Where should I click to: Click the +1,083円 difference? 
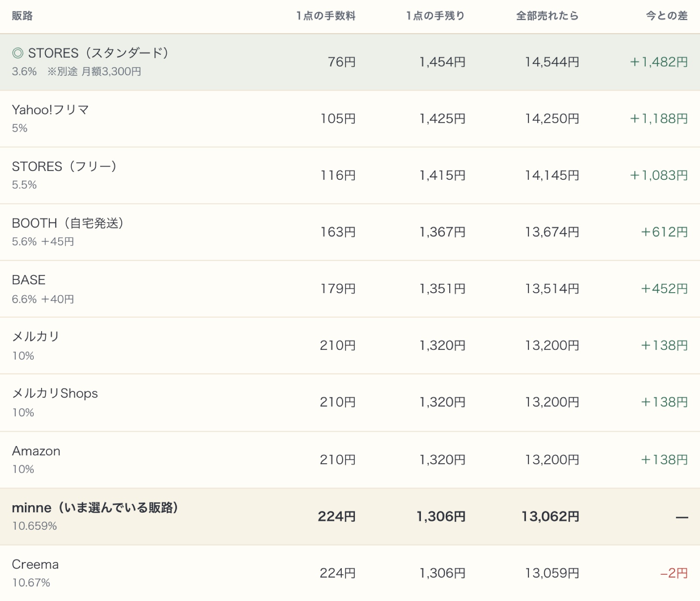point(659,175)
